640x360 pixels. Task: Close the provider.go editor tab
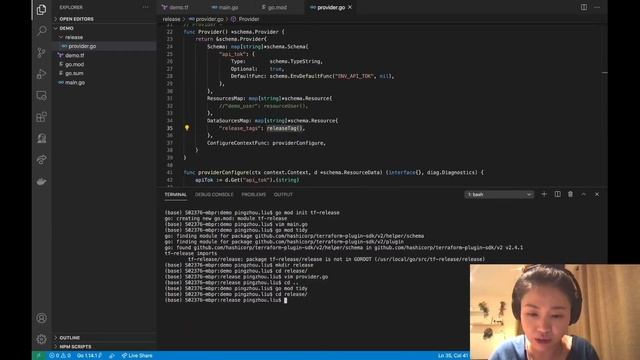[350, 7]
